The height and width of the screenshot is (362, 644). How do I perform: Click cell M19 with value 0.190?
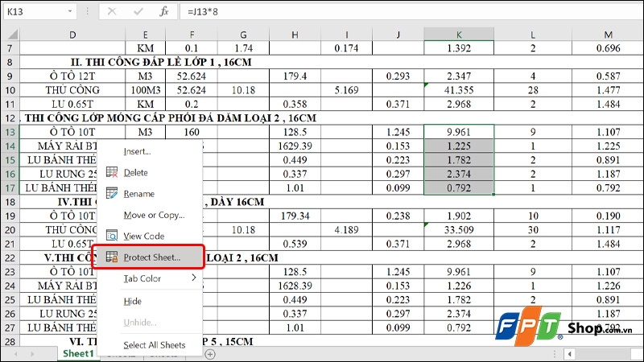608,216
